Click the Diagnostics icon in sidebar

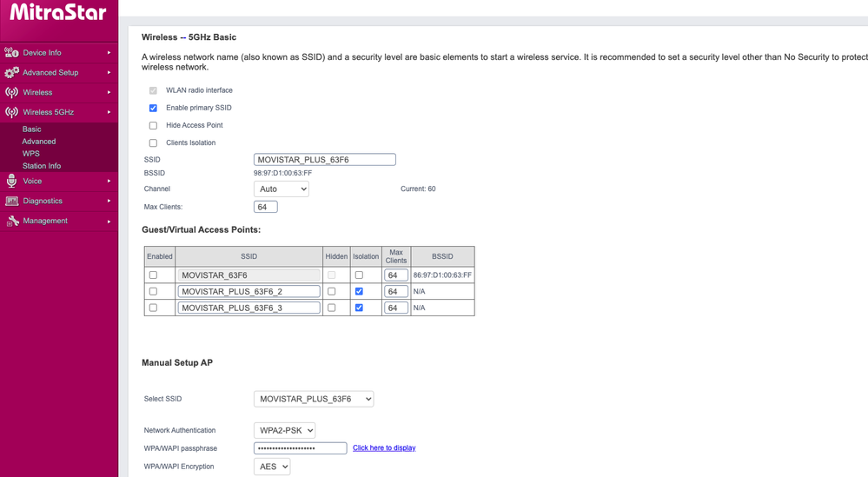pyautogui.click(x=11, y=201)
